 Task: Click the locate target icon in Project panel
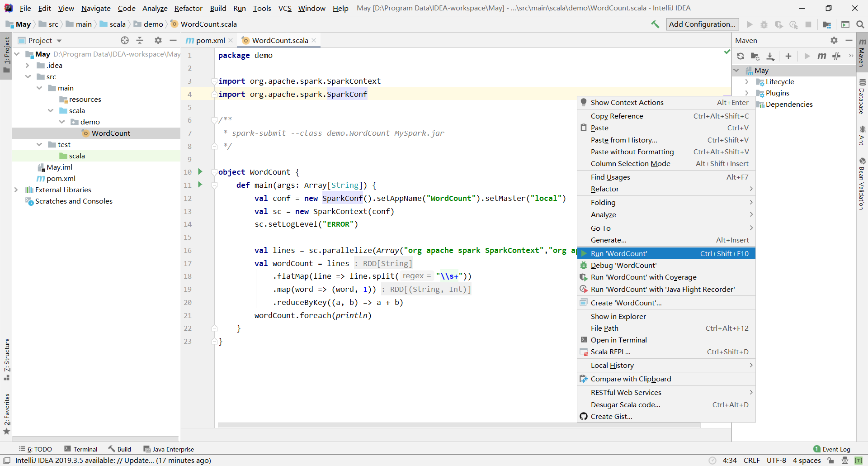coord(125,40)
